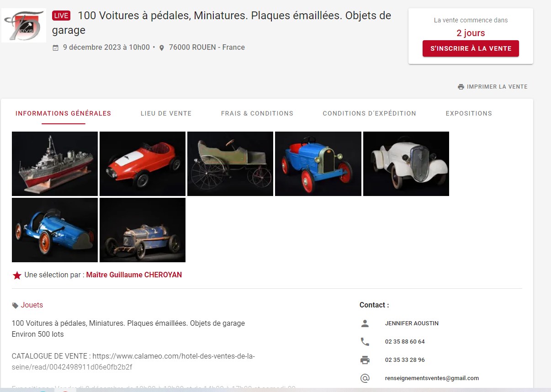Open the model warship thumbnail

click(x=55, y=164)
